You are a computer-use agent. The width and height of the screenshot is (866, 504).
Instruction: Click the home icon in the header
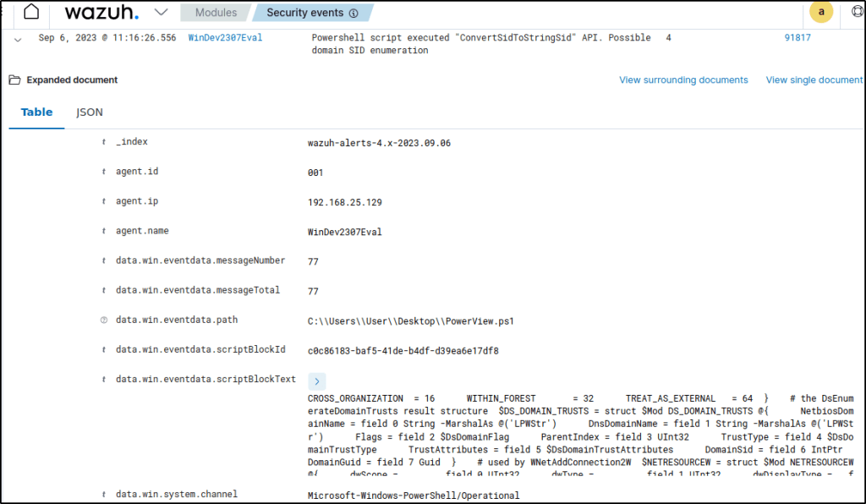pos(31,13)
